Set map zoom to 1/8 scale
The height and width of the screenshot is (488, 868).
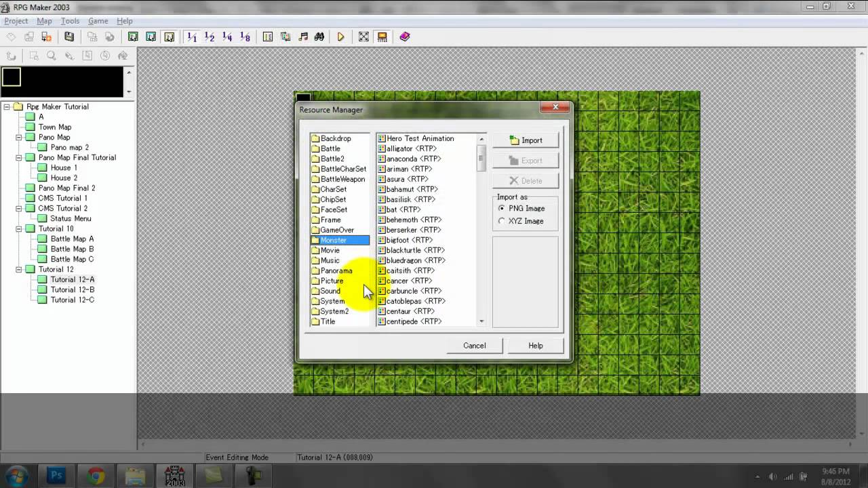point(245,37)
